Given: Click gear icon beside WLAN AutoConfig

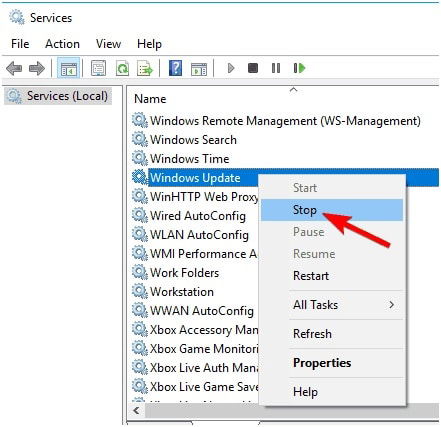Looking at the screenshot, I should point(140,234).
